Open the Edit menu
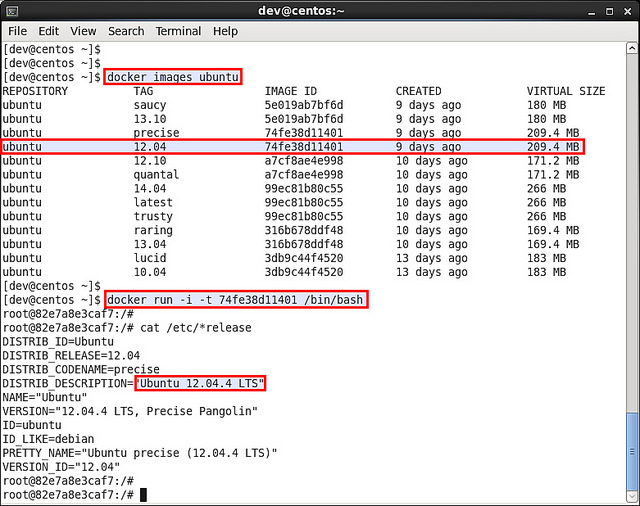 pyautogui.click(x=49, y=31)
